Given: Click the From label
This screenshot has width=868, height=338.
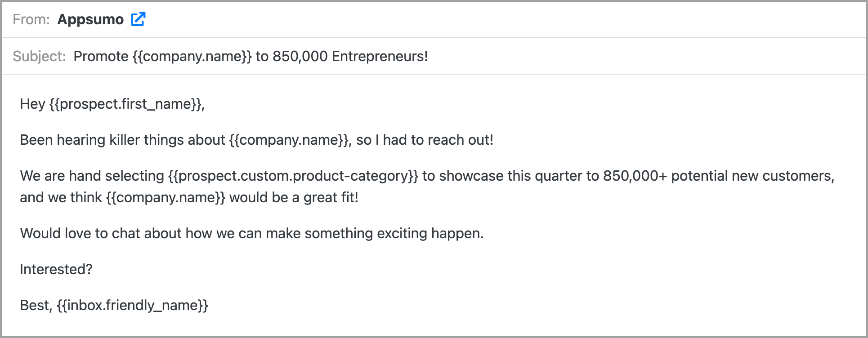Looking at the screenshot, I should tap(31, 19).
